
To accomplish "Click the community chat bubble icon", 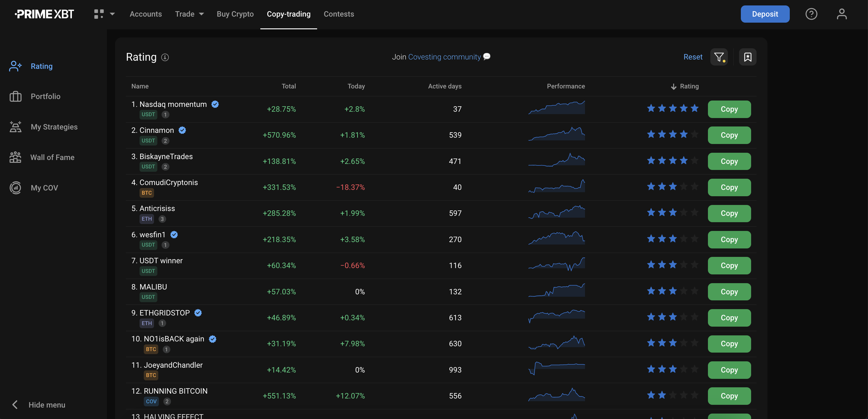I will point(487,56).
